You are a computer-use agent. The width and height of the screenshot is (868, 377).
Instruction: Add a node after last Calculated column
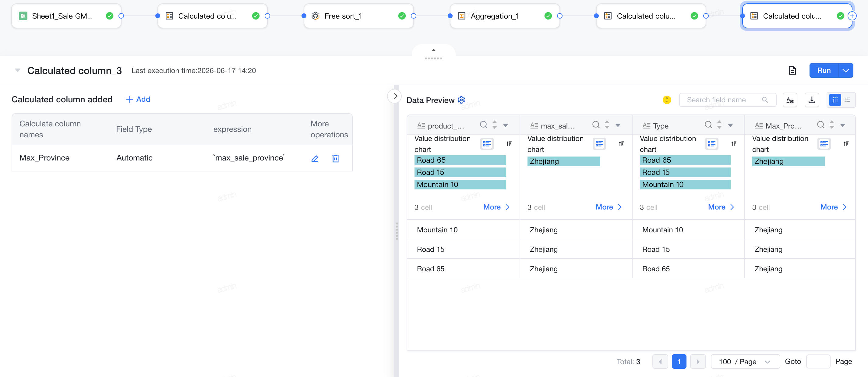[852, 16]
